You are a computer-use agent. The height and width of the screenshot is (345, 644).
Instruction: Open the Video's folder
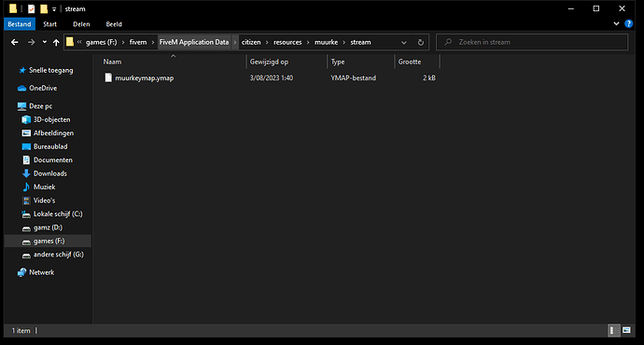pos(44,200)
